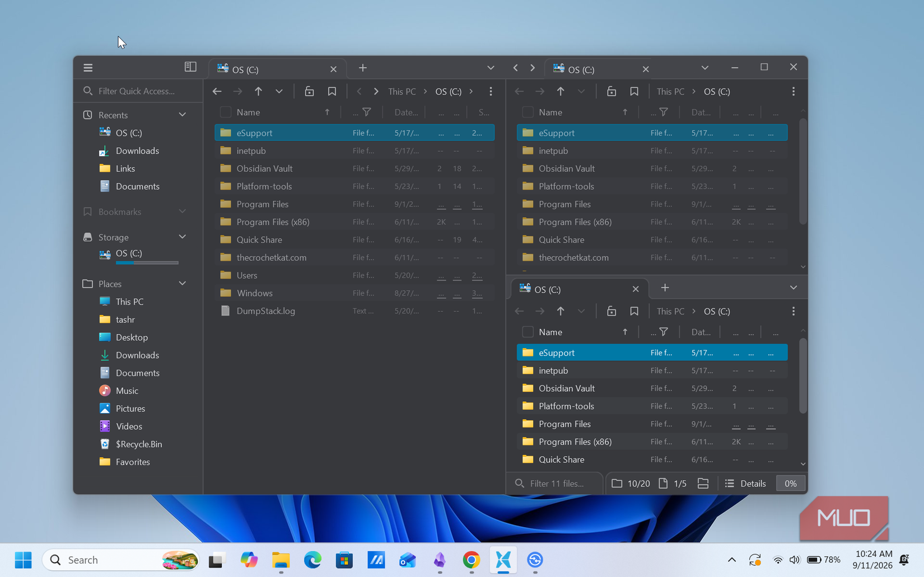Viewport: 924px width, 577px height.
Task: Select DumpStack.log in the left pane
Action: tap(354, 311)
